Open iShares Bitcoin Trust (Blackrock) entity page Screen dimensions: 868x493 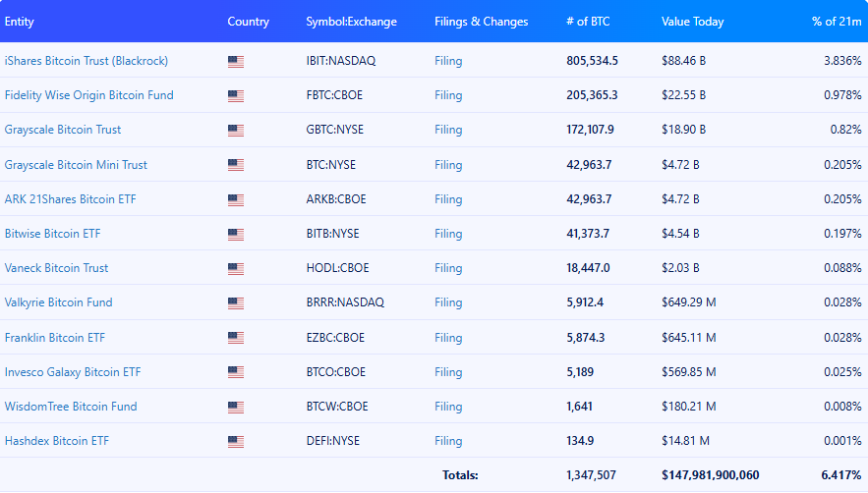click(87, 61)
